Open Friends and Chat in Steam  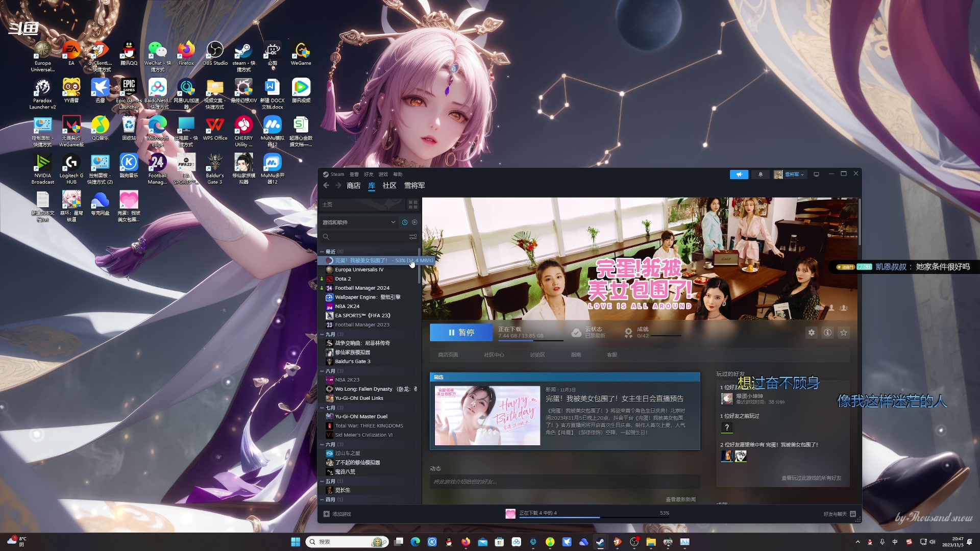(x=839, y=514)
